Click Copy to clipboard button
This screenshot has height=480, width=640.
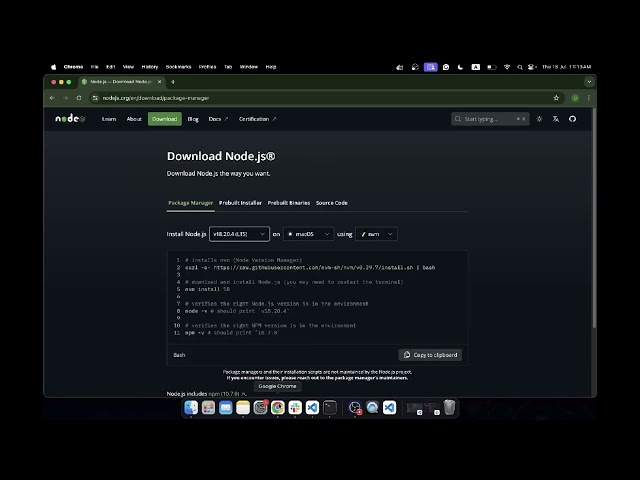[430, 355]
